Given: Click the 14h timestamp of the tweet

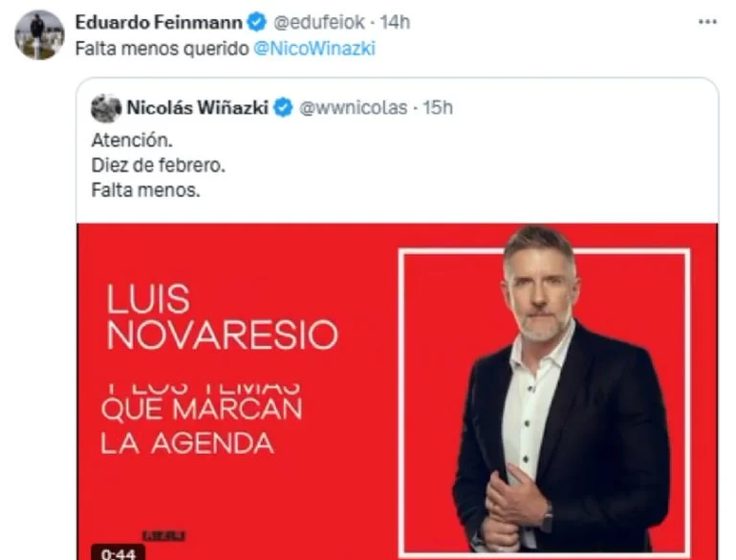Looking at the screenshot, I should (x=395, y=22).
